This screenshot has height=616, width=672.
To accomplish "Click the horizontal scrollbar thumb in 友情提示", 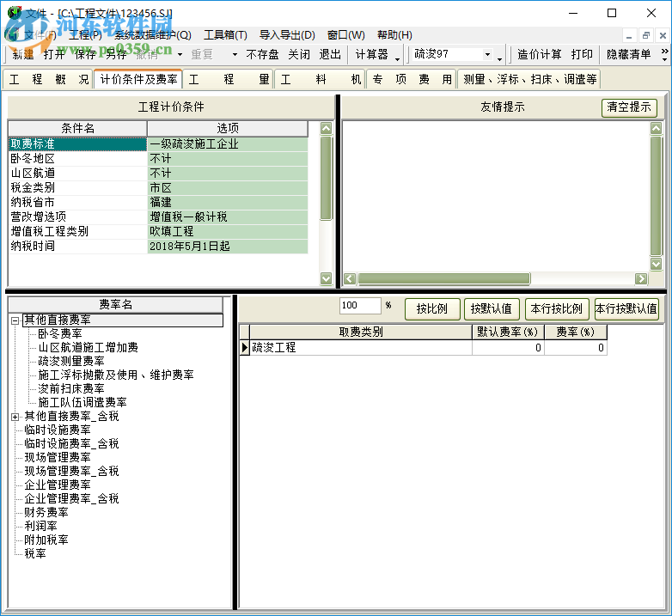I will [444, 279].
